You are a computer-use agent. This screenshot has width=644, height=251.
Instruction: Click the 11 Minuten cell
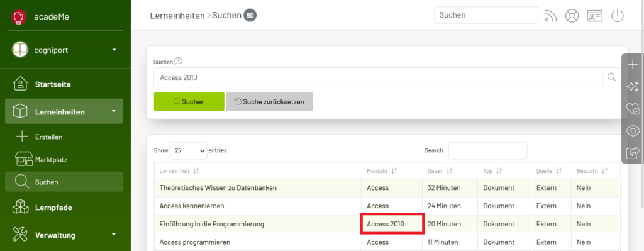coord(450,242)
